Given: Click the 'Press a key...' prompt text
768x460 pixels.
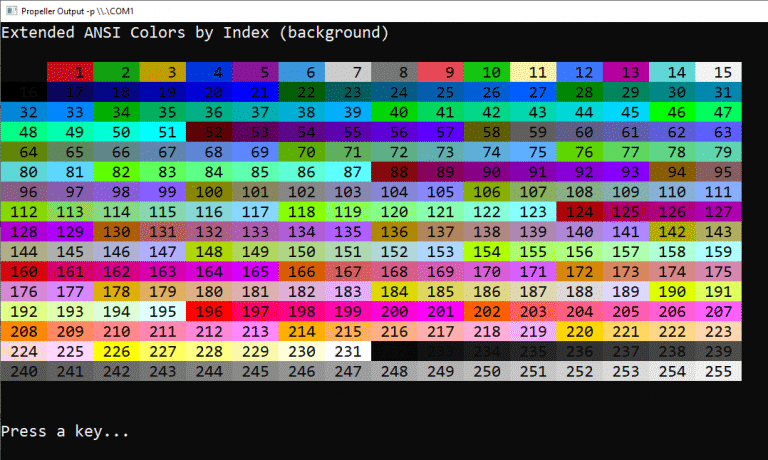Looking at the screenshot, I should [x=65, y=432].
